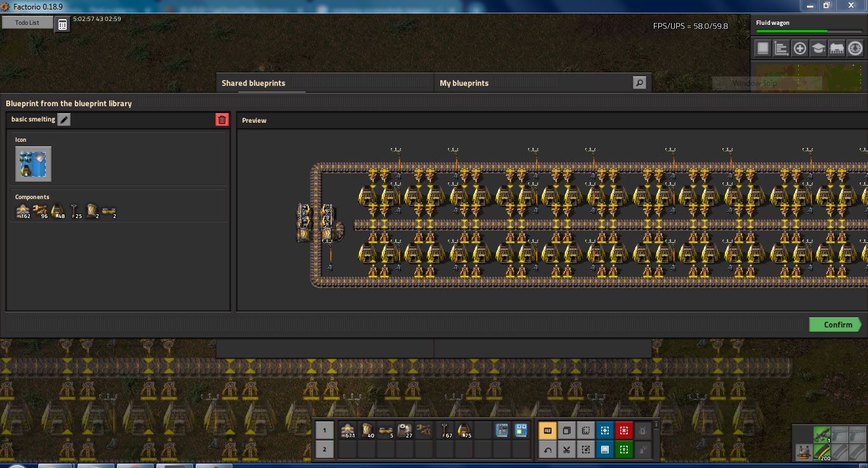Click the splitter component in Components row
The height and width of the screenshot is (468, 868).
tap(93, 211)
